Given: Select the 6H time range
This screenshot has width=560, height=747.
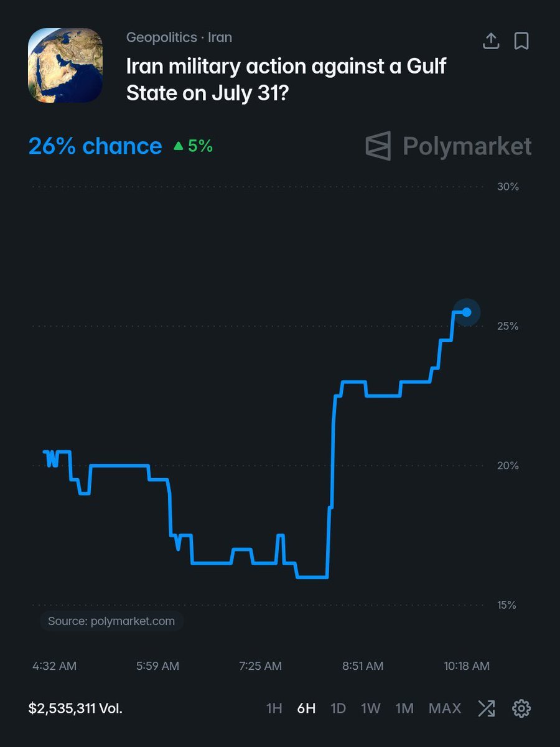Looking at the screenshot, I should [306, 708].
